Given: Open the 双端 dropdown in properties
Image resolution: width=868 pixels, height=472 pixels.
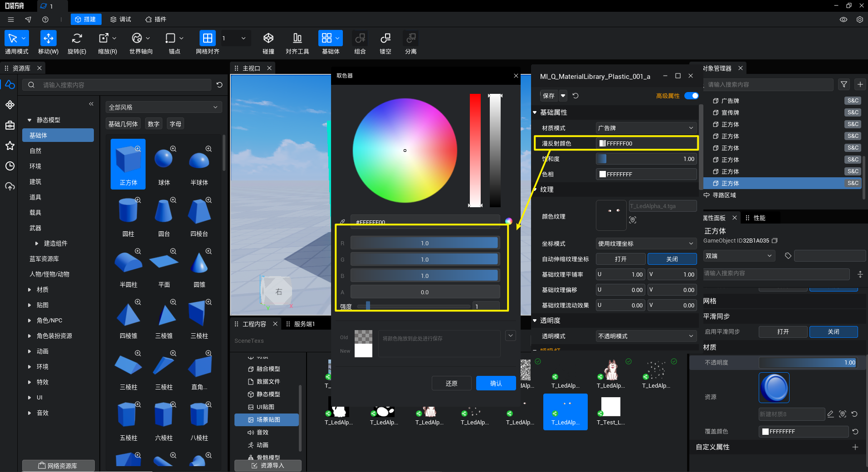Looking at the screenshot, I should pyautogui.click(x=738, y=256).
